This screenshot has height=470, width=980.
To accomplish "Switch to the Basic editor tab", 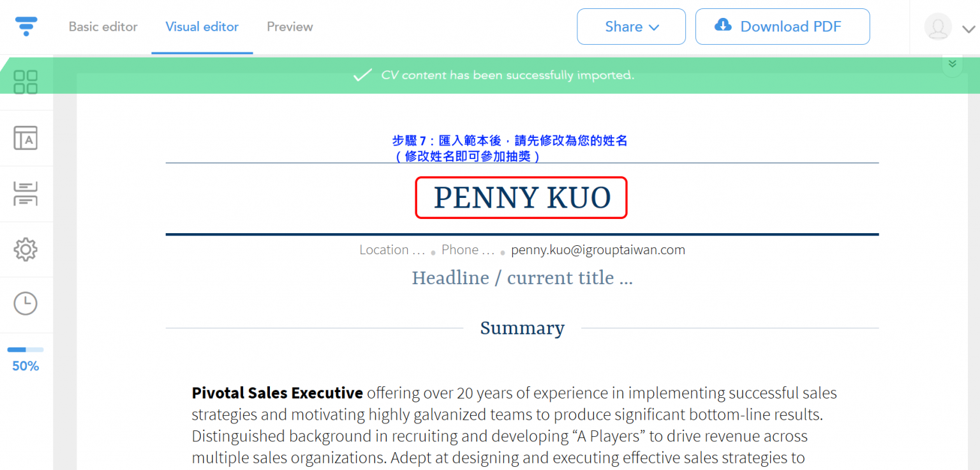I will [103, 27].
